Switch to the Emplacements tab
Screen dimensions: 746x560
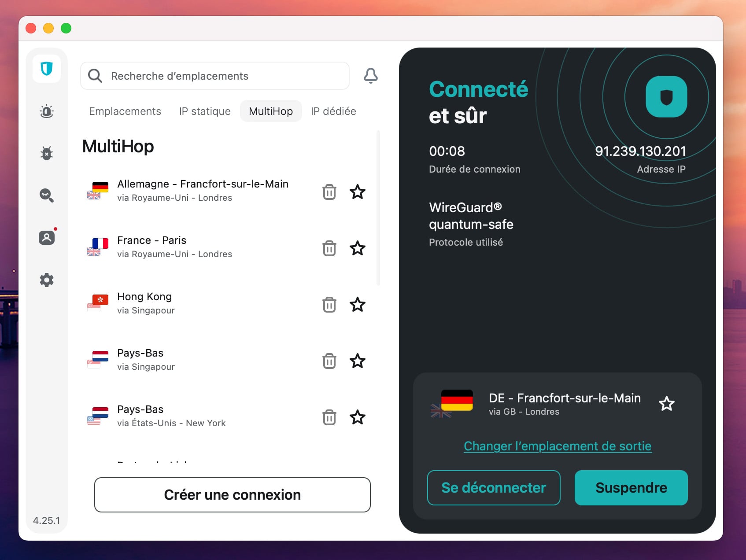(x=125, y=111)
